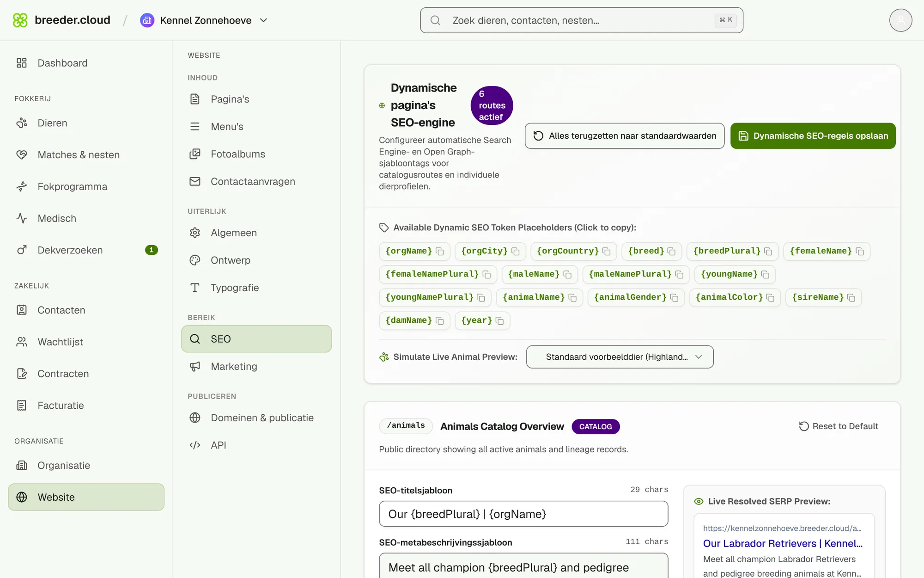Open Pagina's under Inhoud
This screenshot has height=578, width=924.
coord(256,99)
